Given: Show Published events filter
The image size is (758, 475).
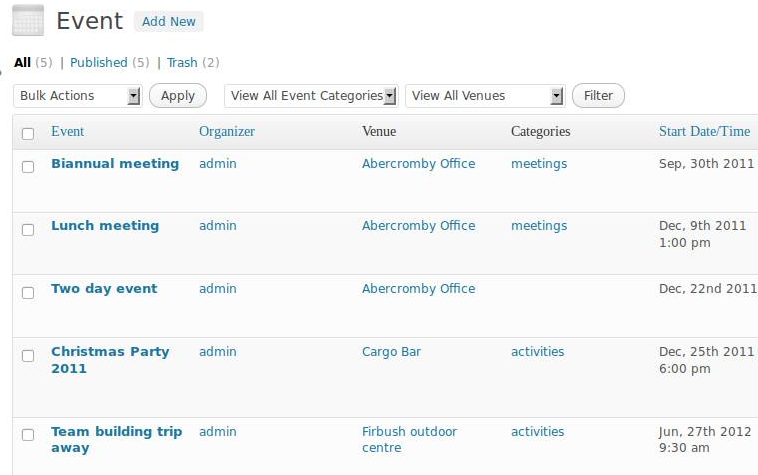Looking at the screenshot, I should [99, 63].
